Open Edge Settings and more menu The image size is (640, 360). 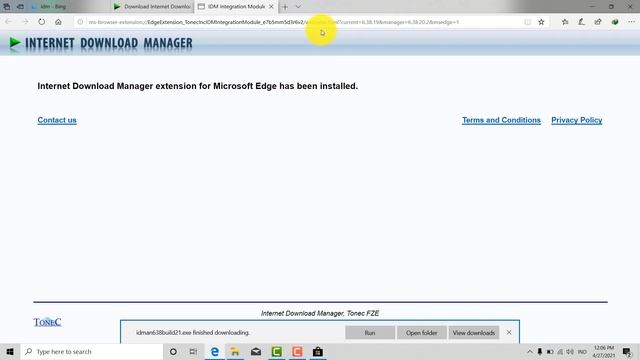tap(631, 22)
